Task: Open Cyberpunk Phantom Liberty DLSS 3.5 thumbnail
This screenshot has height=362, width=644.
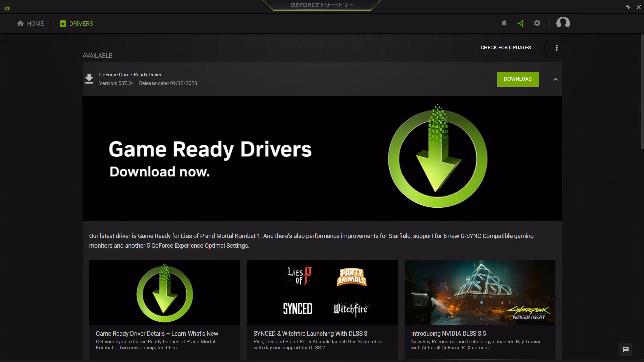Action: pyautogui.click(x=480, y=293)
